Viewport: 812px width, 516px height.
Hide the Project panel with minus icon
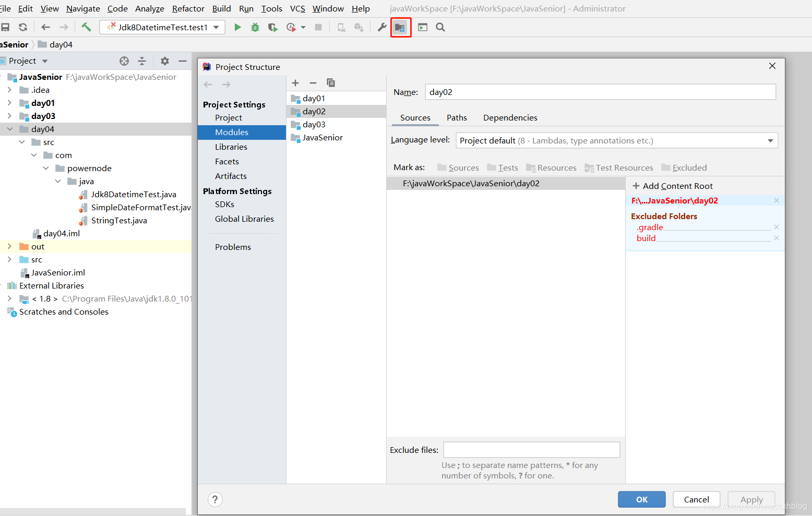[183, 61]
